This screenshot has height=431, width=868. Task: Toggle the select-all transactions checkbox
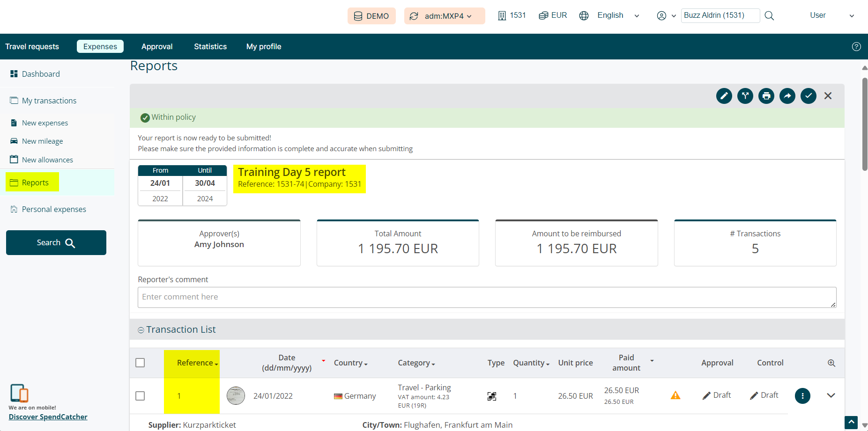pyautogui.click(x=140, y=363)
